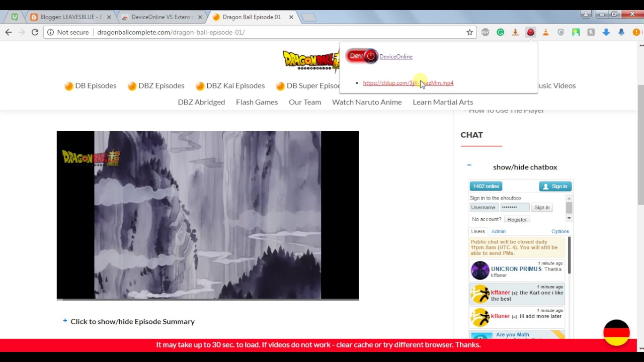Click the first blue arrow download extension
Image resolution: width=644 pixels, height=362 pixels.
pyautogui.click(x=606, y=32)
